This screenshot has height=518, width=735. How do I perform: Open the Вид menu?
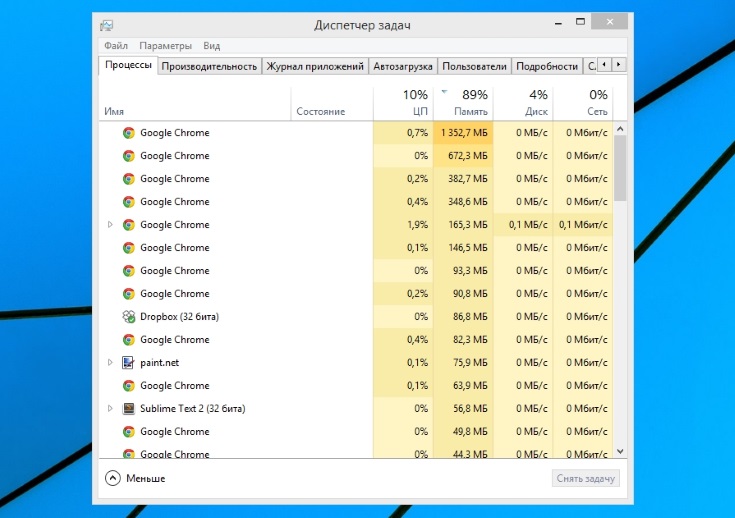pos(211,46)
